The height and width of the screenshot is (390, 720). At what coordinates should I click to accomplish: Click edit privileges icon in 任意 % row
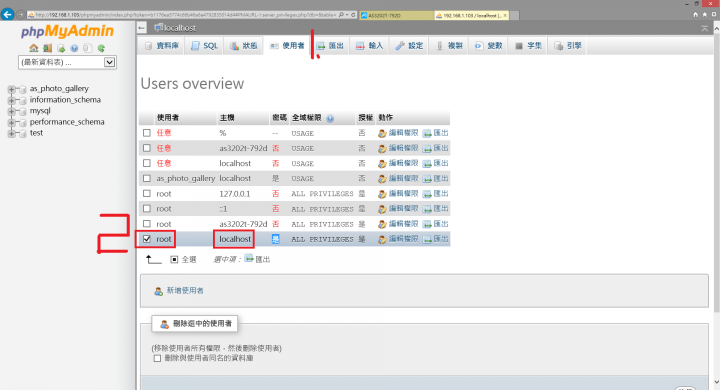click(x=382, y=133)
